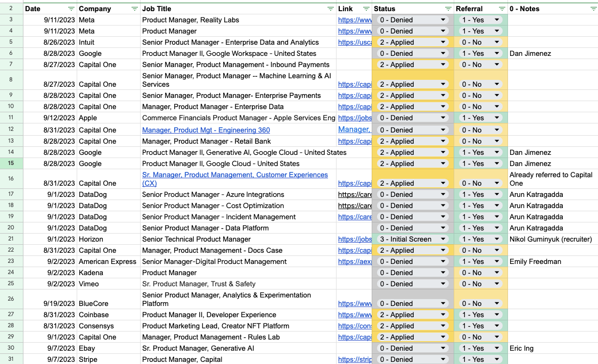This screenshot has width=598, height=364.
Task: Click the Date column header cell
Action: click(x=50, y=9)
